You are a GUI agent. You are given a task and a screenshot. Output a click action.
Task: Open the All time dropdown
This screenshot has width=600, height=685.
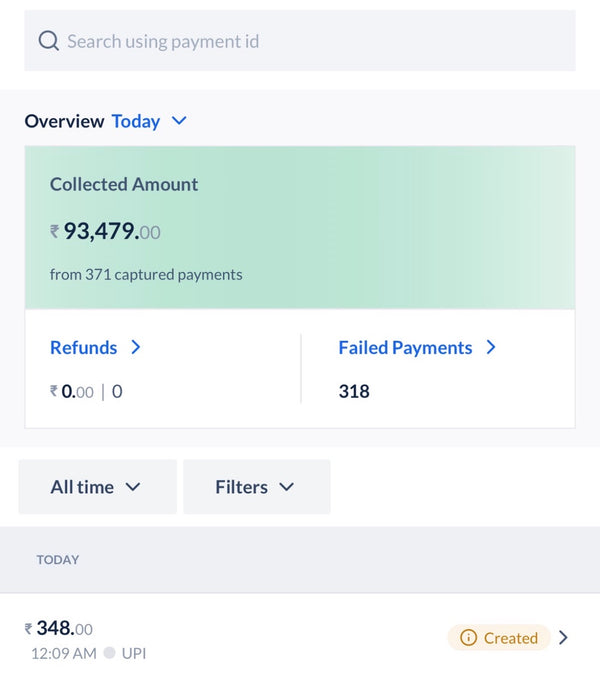point(97,487)
